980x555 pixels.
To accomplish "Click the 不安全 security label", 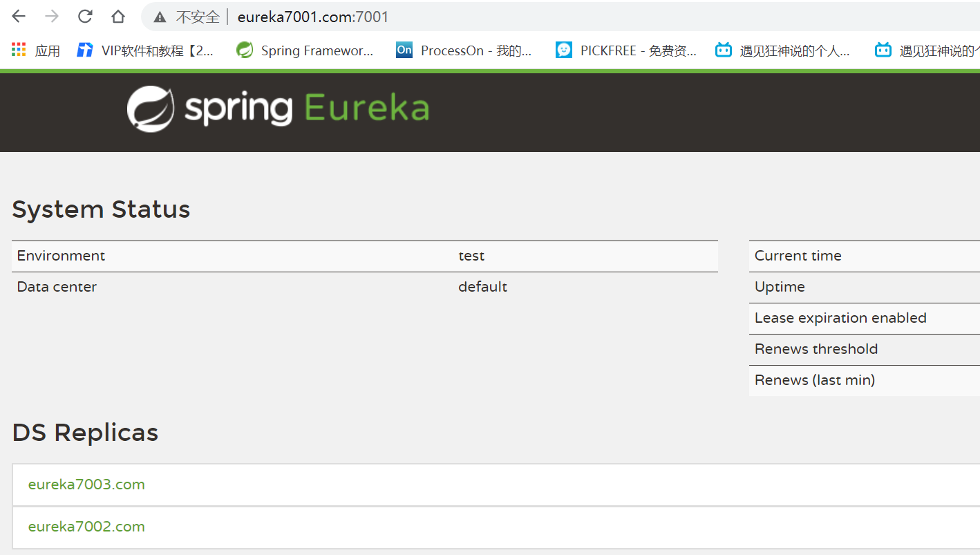I will (197, 17).
